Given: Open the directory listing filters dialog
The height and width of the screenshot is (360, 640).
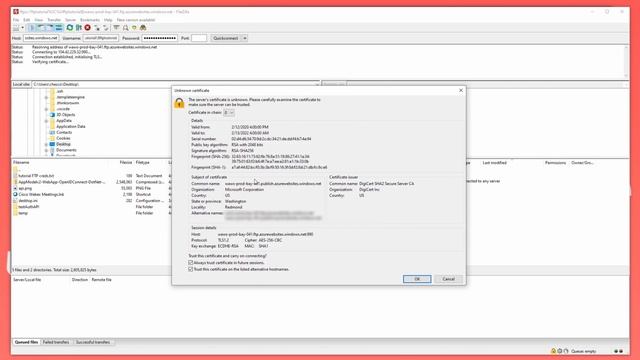Looking at the screenshot, I should point(116,28).
